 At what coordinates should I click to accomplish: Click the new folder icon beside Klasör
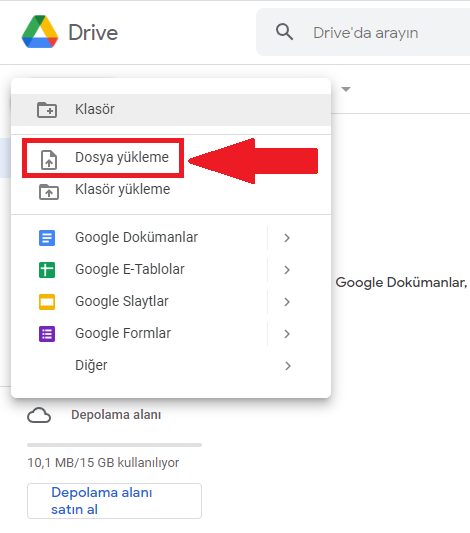(x=47, y=110)
